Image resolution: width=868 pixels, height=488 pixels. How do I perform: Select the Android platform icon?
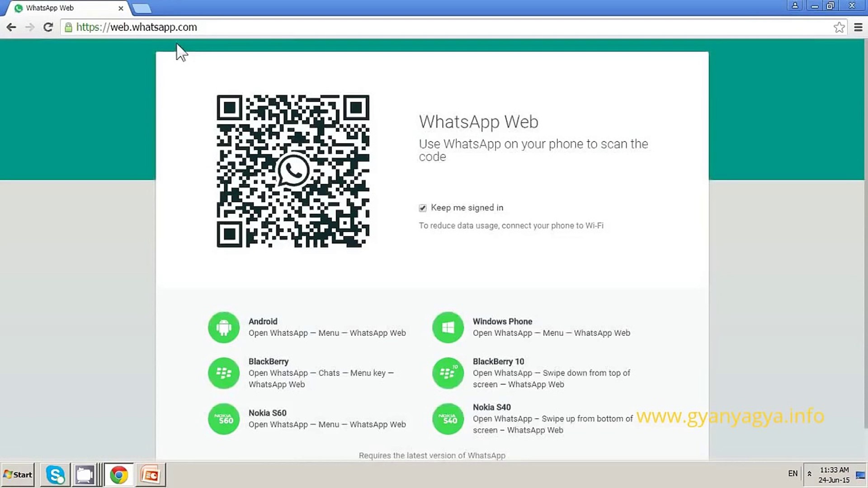click(223, 327)
